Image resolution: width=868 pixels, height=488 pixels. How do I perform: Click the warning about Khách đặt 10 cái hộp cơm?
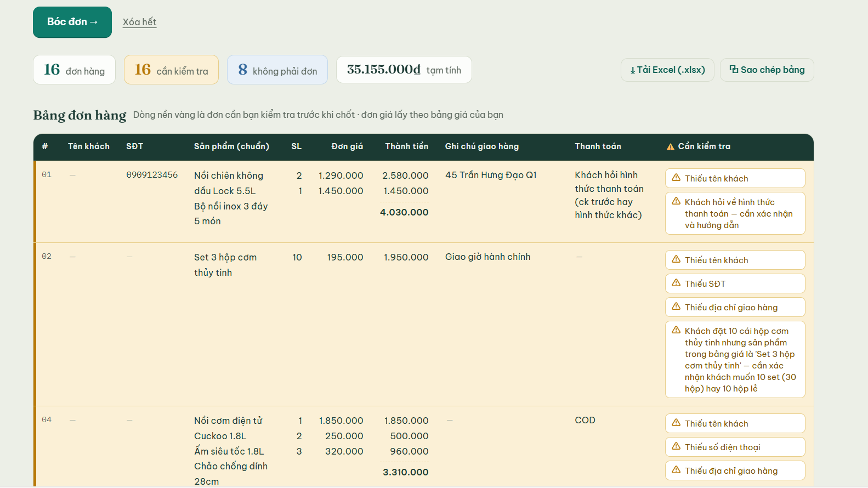pos(735,360)
